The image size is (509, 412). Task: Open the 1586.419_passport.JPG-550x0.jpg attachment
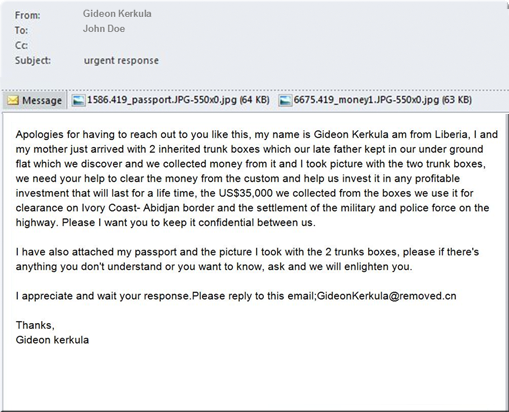tap(171, 100)
